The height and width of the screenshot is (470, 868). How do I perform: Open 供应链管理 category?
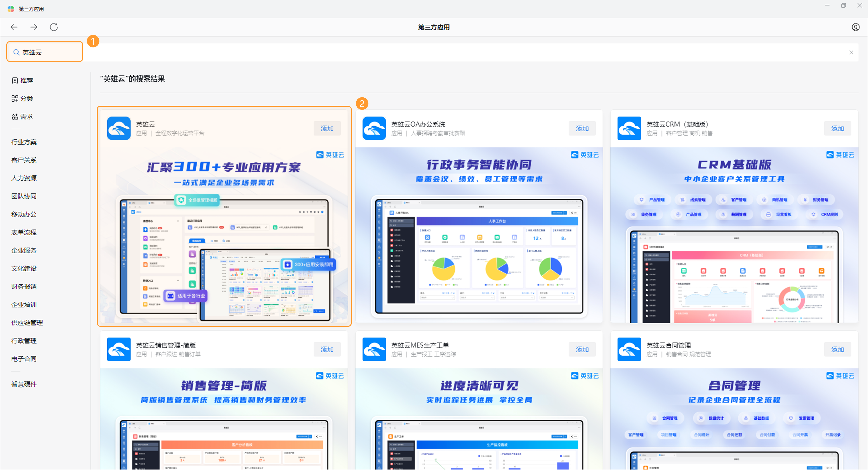[x=27, y=322]
